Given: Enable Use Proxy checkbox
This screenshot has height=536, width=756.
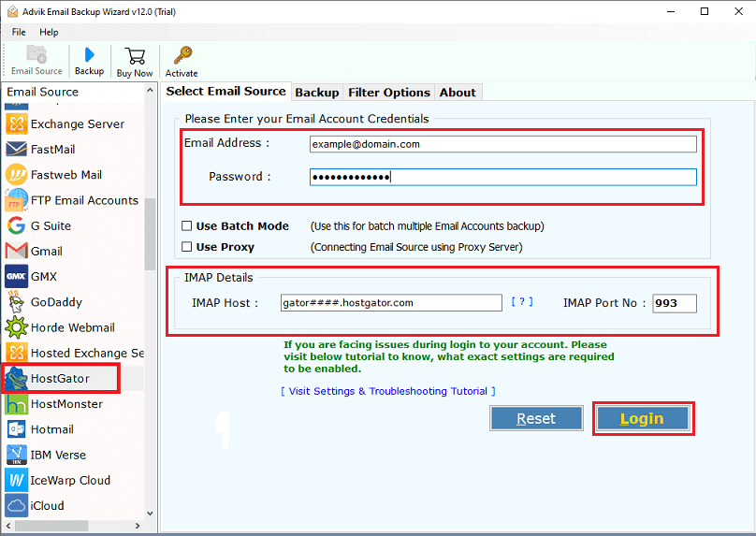Looking at the screenshot, I should (186, 247).
